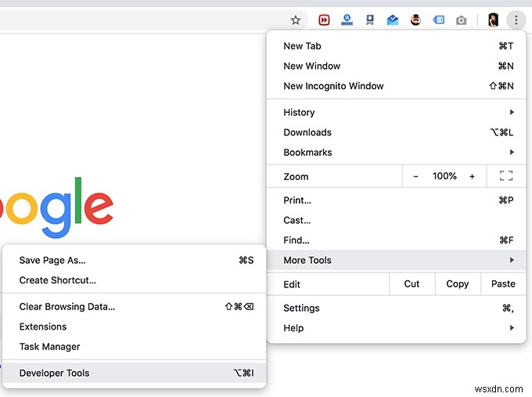Screen dimensions: 532x397
Task: Click the bookmark star icon
Action: pos(296,20)
